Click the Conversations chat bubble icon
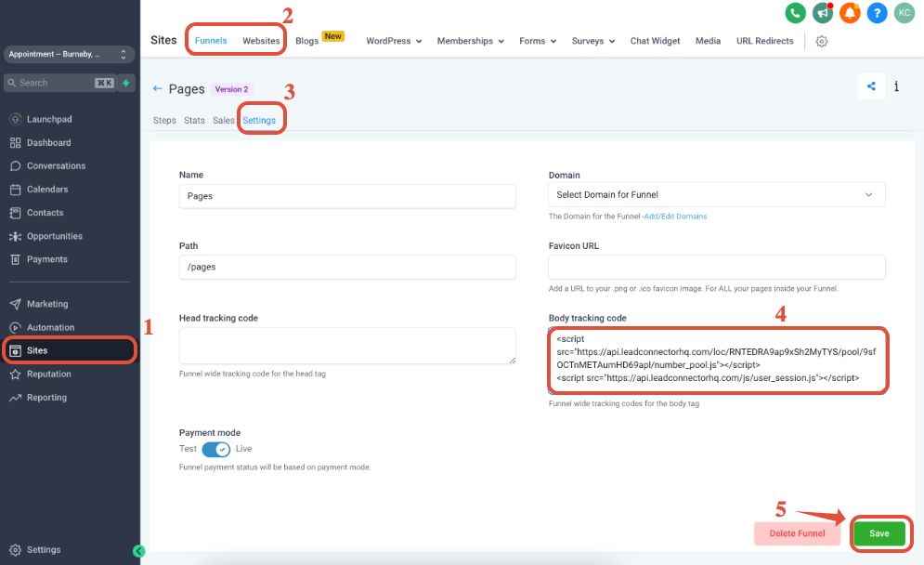Image resolution: width=924 pixels, height=565 pixels. pyautogui.click(x=15, y=166)
